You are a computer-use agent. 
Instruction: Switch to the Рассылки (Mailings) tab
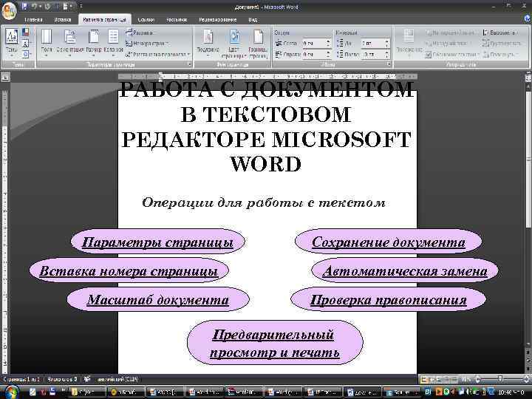177,20
